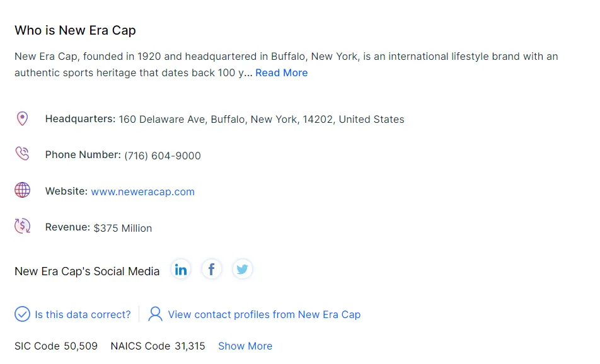Expand description with Read More
This screenshot has width=600, height=364.
tap(281, 73)
